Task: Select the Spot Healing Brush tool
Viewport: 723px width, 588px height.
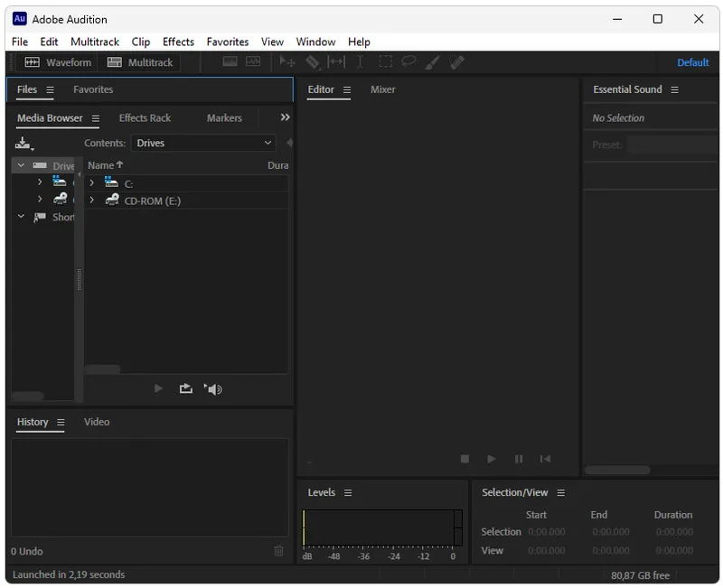Action: pyautogui.click(x=456, y=62)
